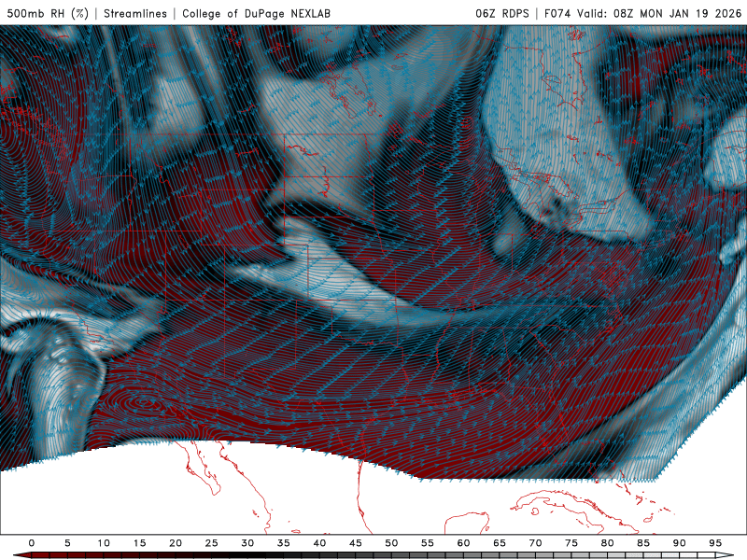
Task: Click the '10' colorbar label
Action: pos(104,543)
